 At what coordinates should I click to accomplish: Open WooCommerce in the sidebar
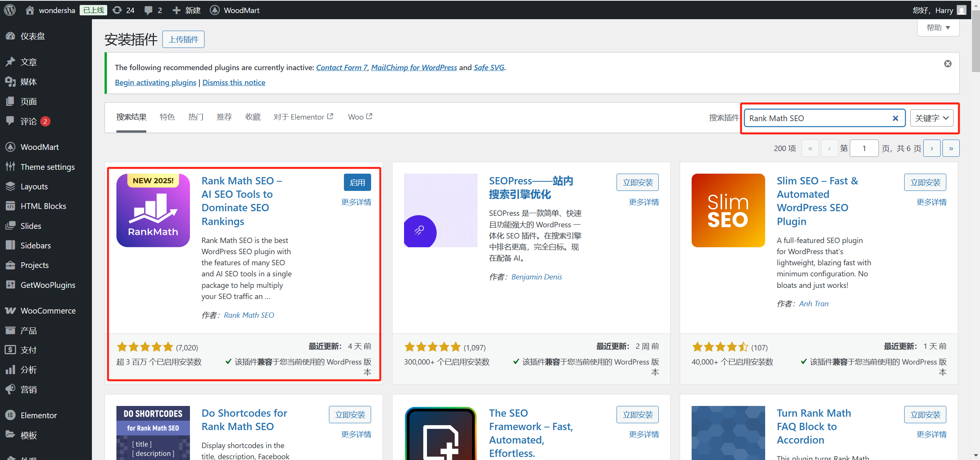point(47,310)
